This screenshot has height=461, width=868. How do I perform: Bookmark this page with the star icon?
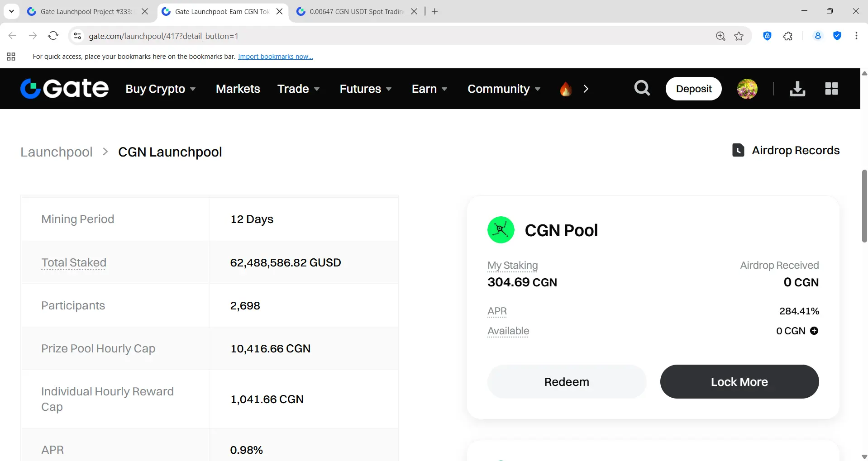pos(739,36)
